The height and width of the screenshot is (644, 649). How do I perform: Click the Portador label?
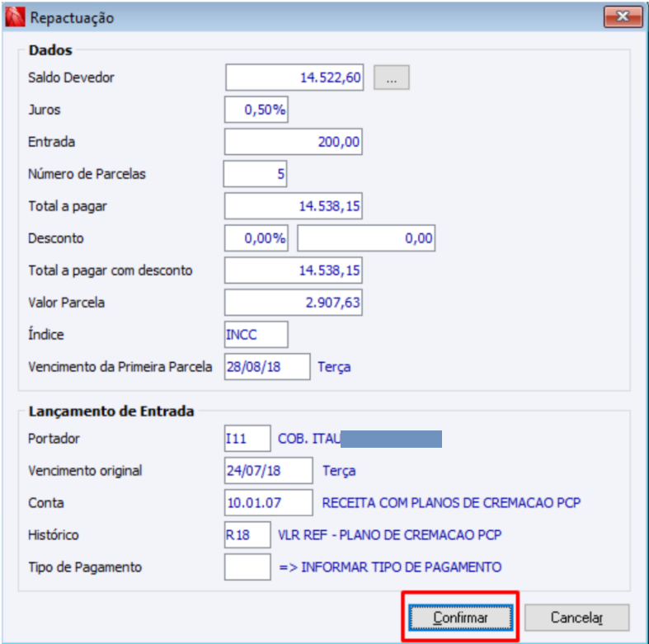54,439
